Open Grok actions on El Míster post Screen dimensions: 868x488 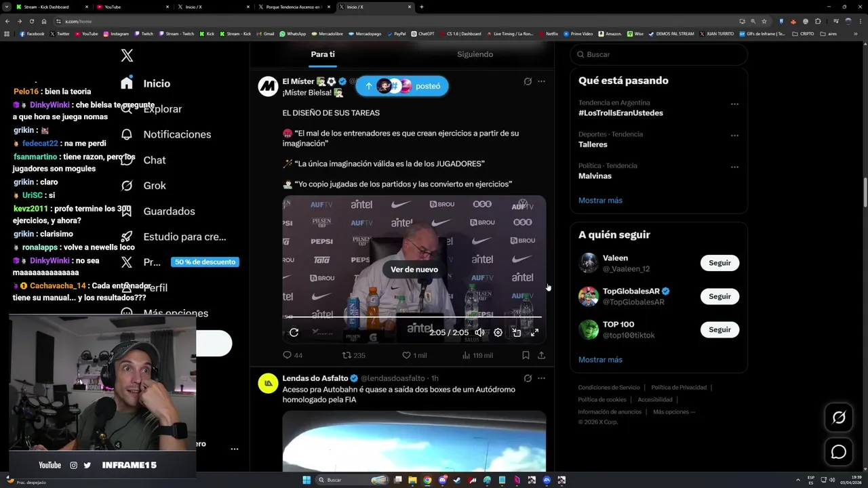pyautogui.click(x=528, y=81)
